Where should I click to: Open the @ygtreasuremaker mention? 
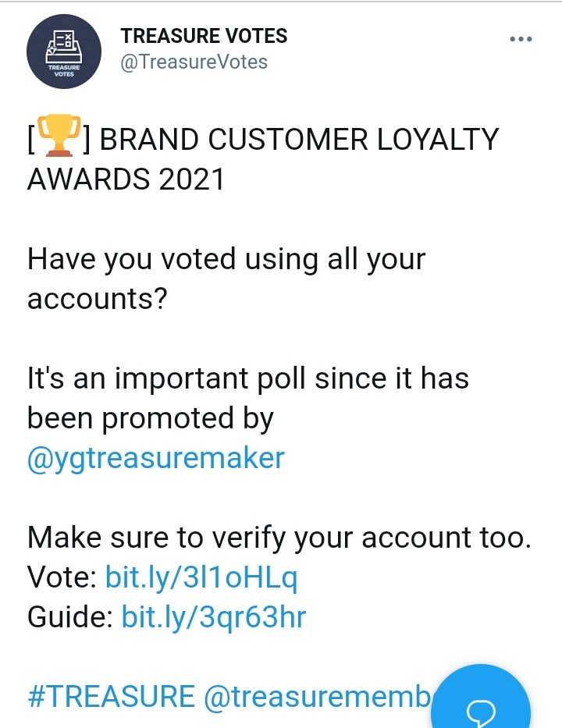coord(156,457)
